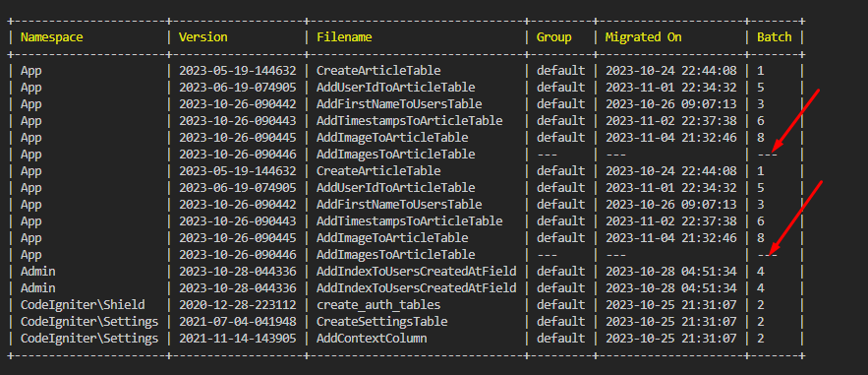Image resolution: width=868 pixels, height=375 pixels.
Task: Click the default group in the create_auth_tables row
Action: [x=560, y=305]
